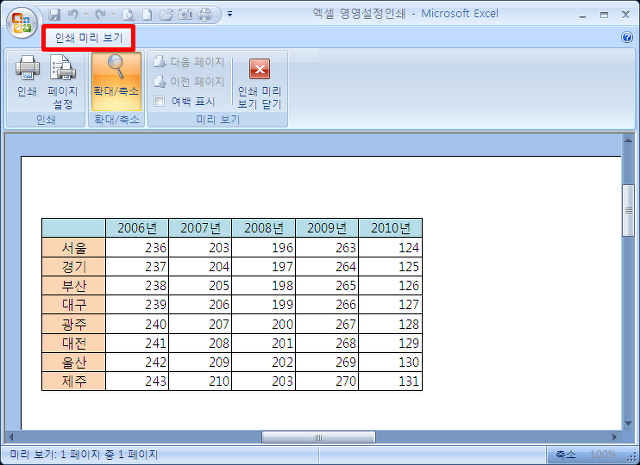Open the Undo history dropdown arrow
640x465 pixels.
pos(86,15)
